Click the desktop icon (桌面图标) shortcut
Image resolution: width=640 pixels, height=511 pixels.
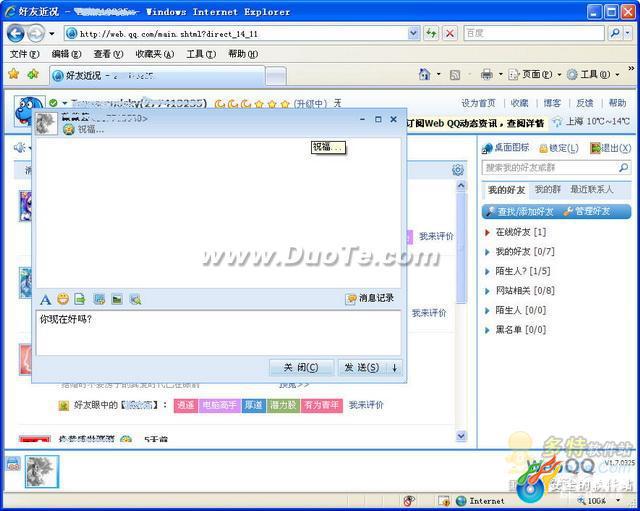tap(506, 148)
